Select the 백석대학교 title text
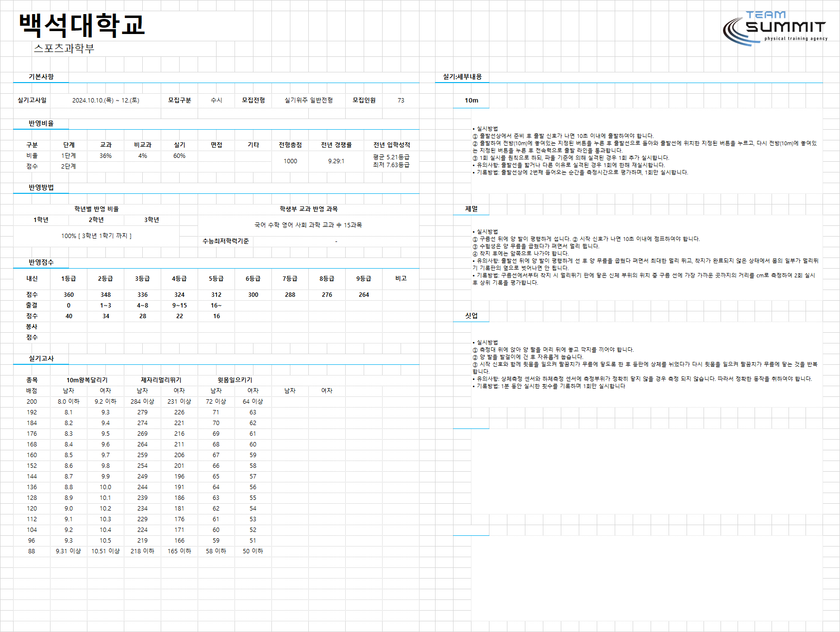The width and height of the screenshot is (840, 632). 82,25
